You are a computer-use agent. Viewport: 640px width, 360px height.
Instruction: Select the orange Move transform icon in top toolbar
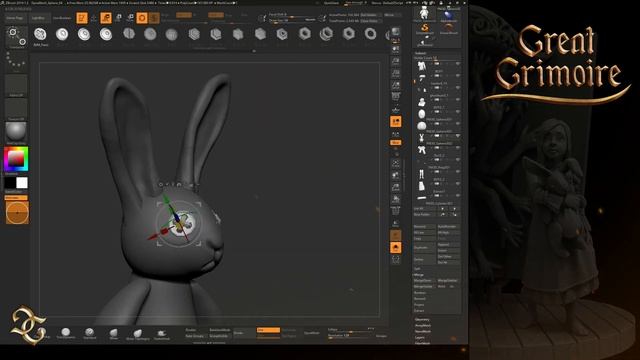[x=106, y=18]
